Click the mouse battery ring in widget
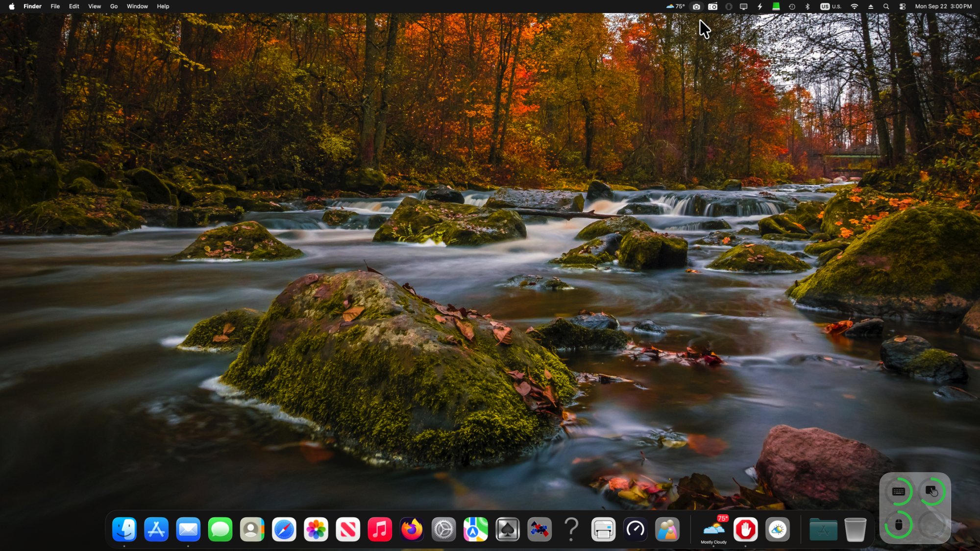The height and width of the screenshot is (551, 980). tap(898, 525)
